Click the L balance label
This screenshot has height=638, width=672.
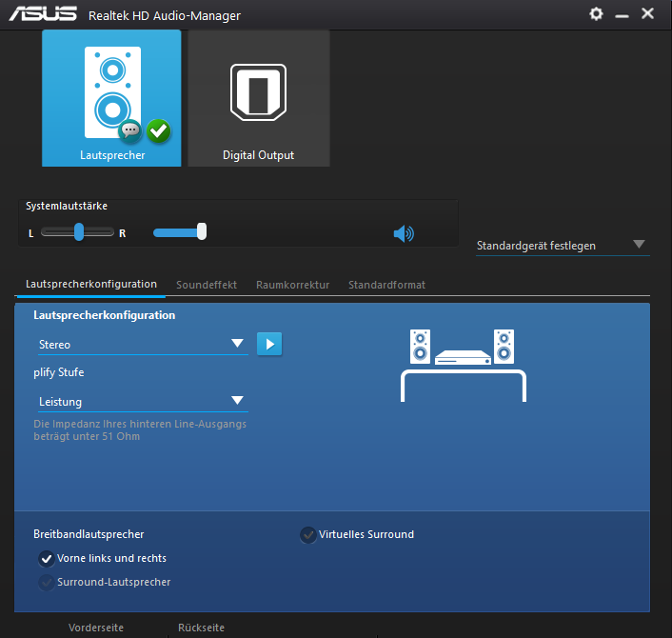(30, 233)
